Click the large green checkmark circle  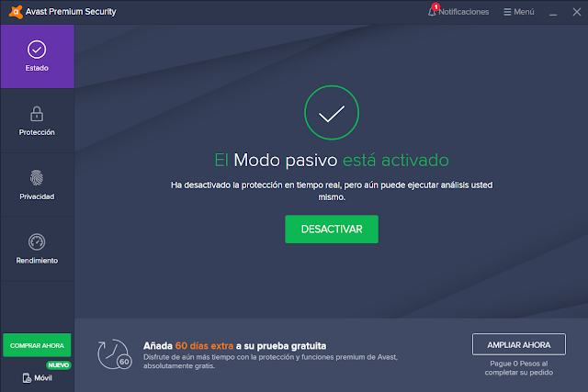(332, 113)
